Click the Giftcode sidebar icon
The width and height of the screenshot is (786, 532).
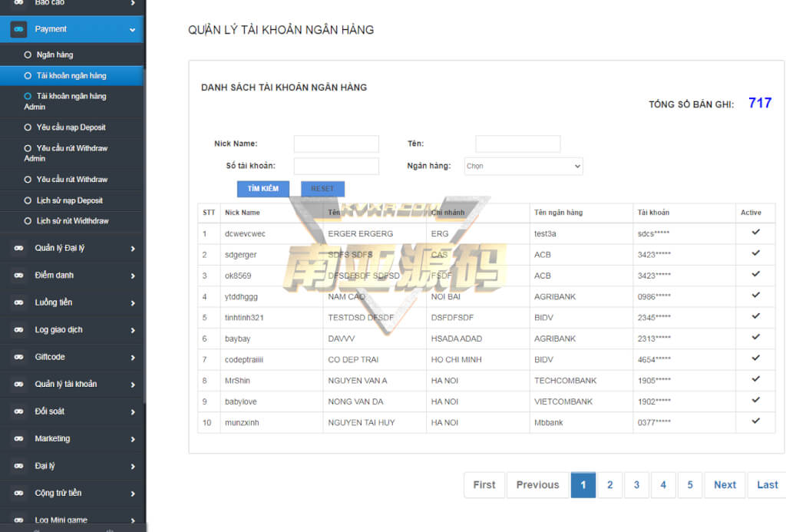pyautogui.click(x=18, y=357)
